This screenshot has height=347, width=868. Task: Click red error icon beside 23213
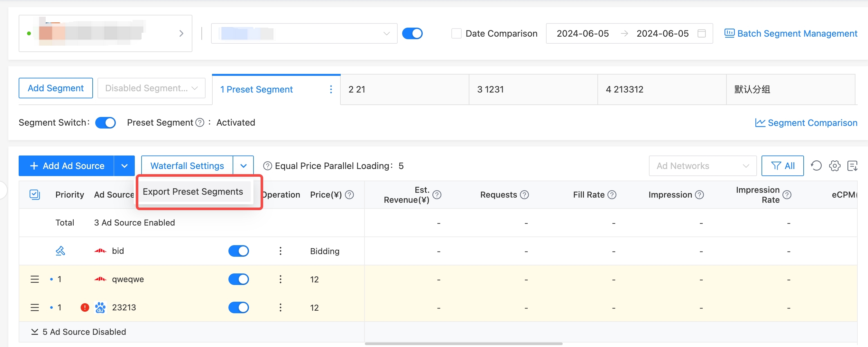coord(85,307)
